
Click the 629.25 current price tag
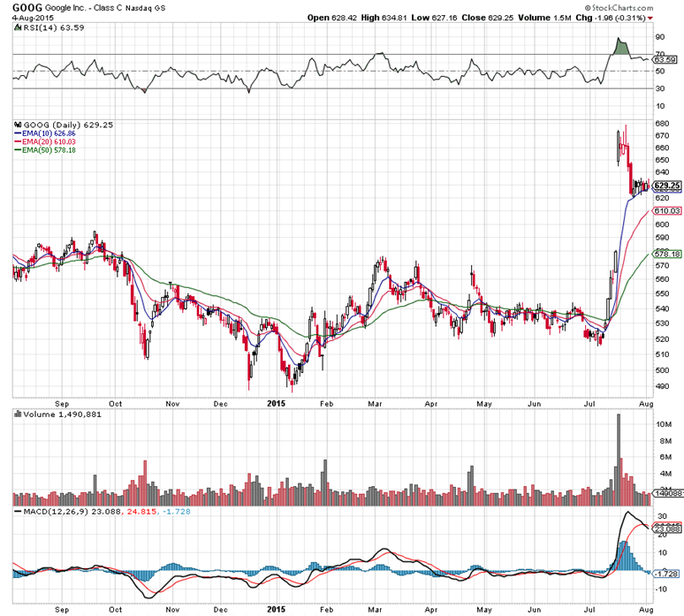coord(665,186)
